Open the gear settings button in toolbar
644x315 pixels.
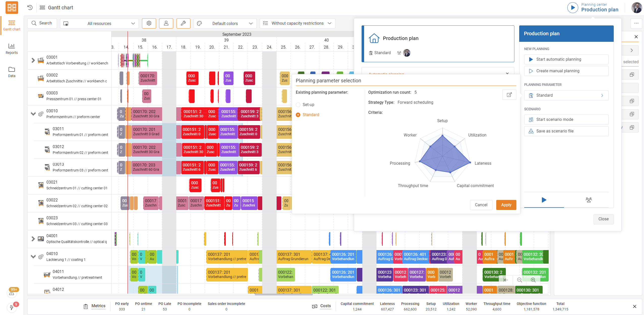tap(149, 23)
